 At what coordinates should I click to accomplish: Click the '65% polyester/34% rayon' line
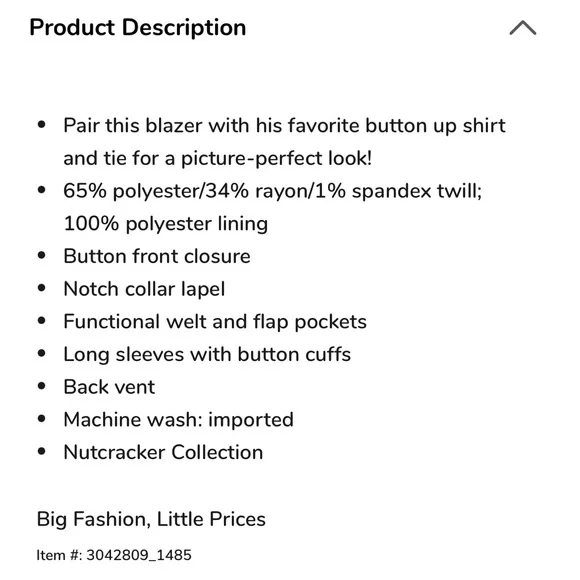point(273,191)
